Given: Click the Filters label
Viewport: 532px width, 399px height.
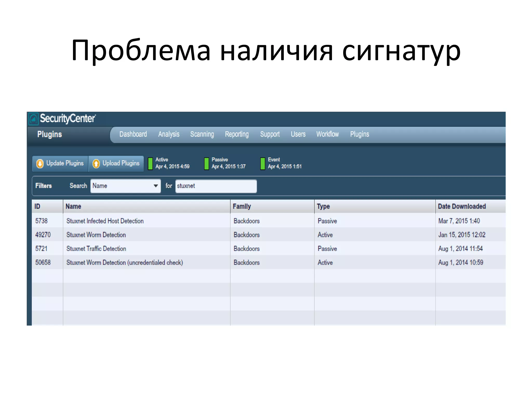Looking at the screenshot, I should pyautogui.click(x=44, y=186).
